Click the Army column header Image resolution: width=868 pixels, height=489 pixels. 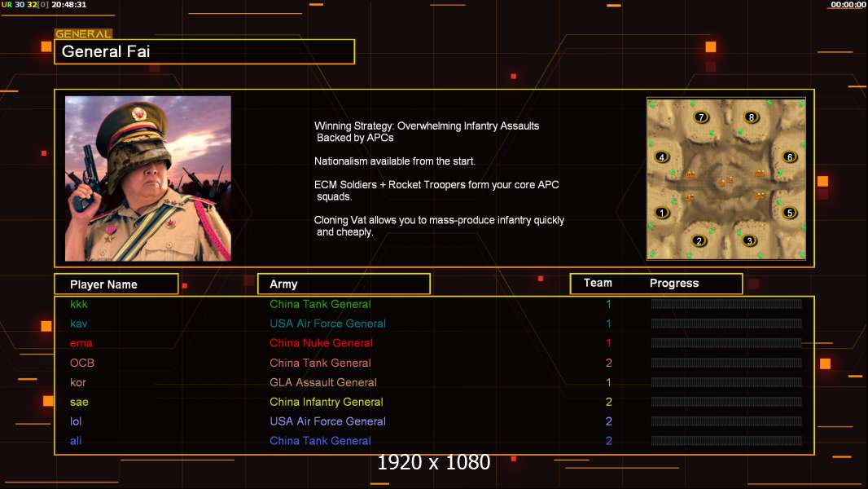point(344,284)
